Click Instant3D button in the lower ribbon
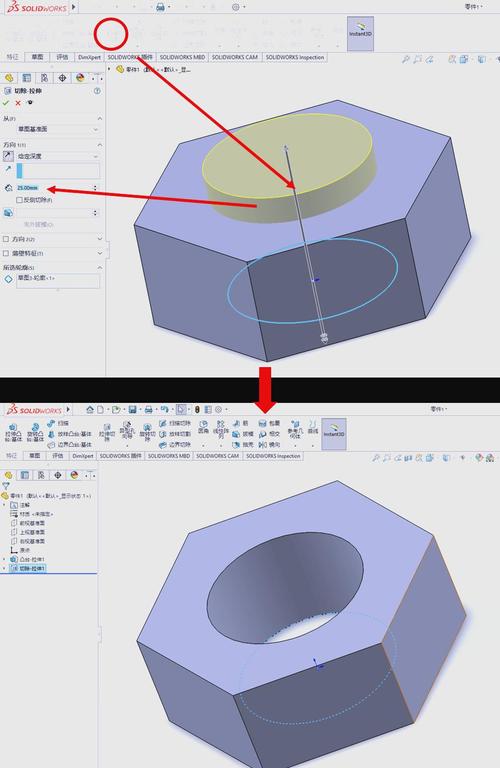This screenshot has height=768, width=500. click(334, 434)
